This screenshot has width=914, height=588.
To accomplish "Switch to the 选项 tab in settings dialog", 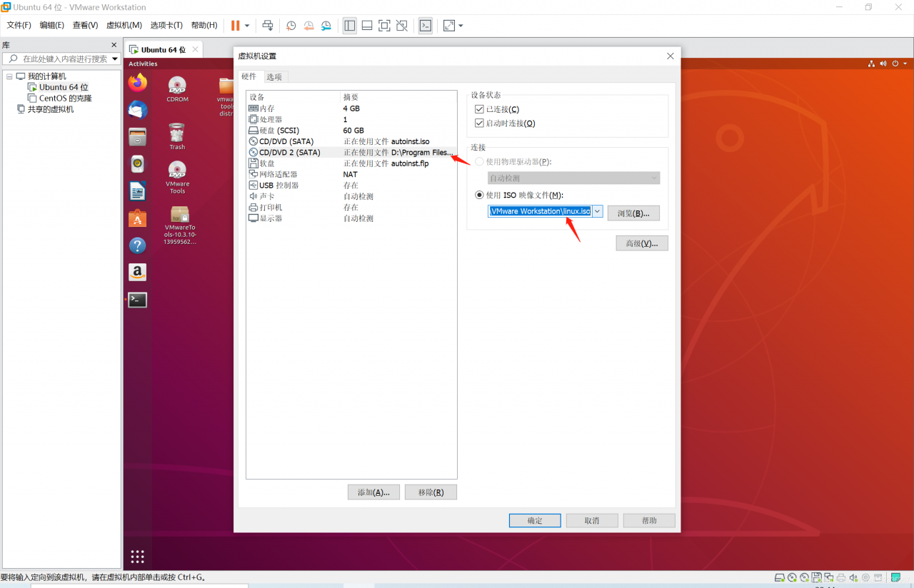I will (274, 77).
